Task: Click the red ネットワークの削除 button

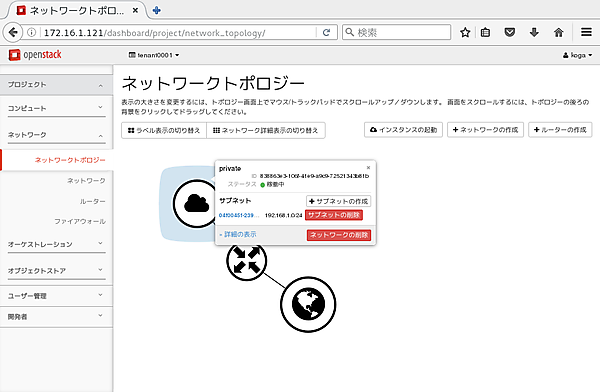Action: [x=339, y=235]
